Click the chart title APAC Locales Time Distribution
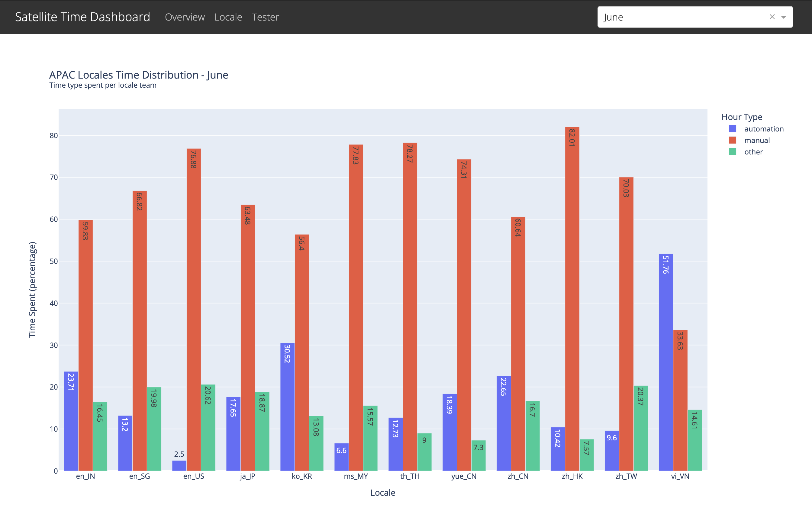 pyautogui.click(x=139, y=75)
